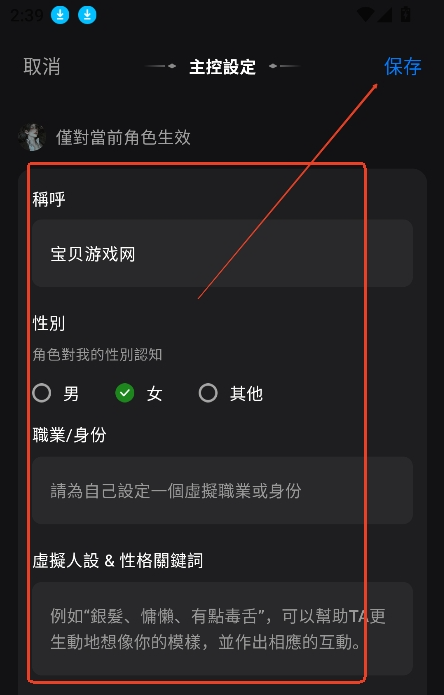Tap the battery status icon
The height and width of the screenshot is (695, 444).
point(405,14)
